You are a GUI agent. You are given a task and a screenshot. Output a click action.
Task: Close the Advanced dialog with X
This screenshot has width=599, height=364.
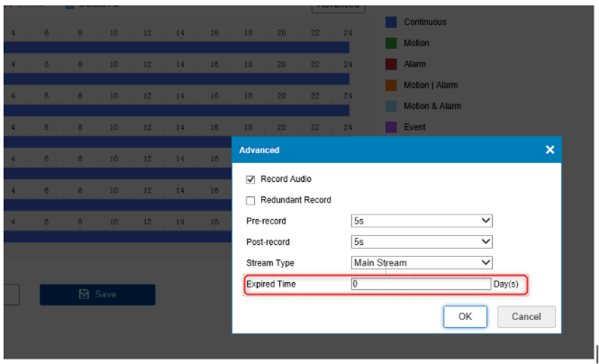click(549, 150)
